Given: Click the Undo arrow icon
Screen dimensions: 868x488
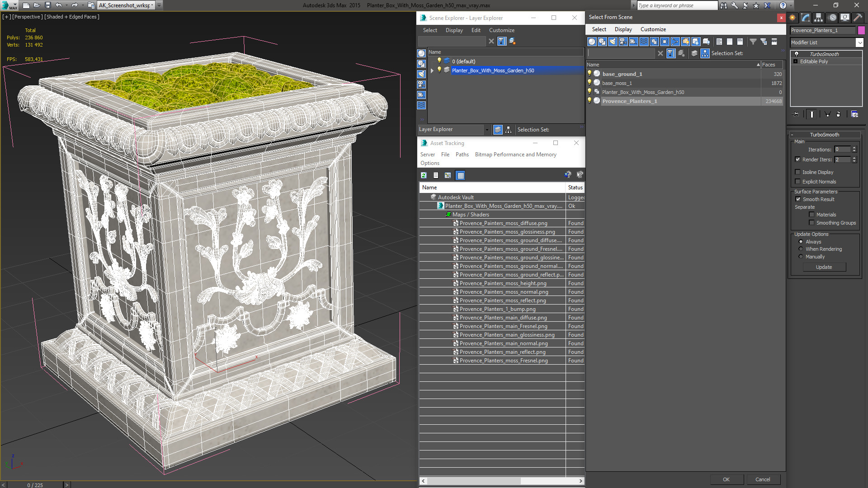Looking at the screenshot, I should [x=58, y=5].
